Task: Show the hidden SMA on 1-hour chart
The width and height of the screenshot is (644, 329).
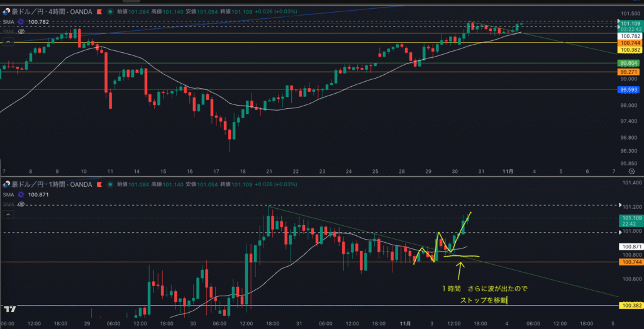Action: pos(21,204)
